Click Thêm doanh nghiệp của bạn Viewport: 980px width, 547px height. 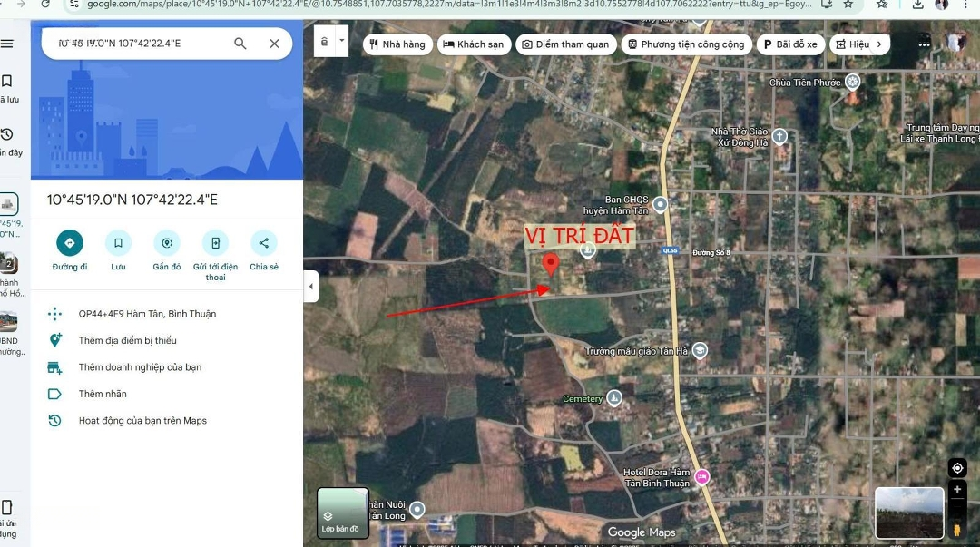(x=140, y=367)
